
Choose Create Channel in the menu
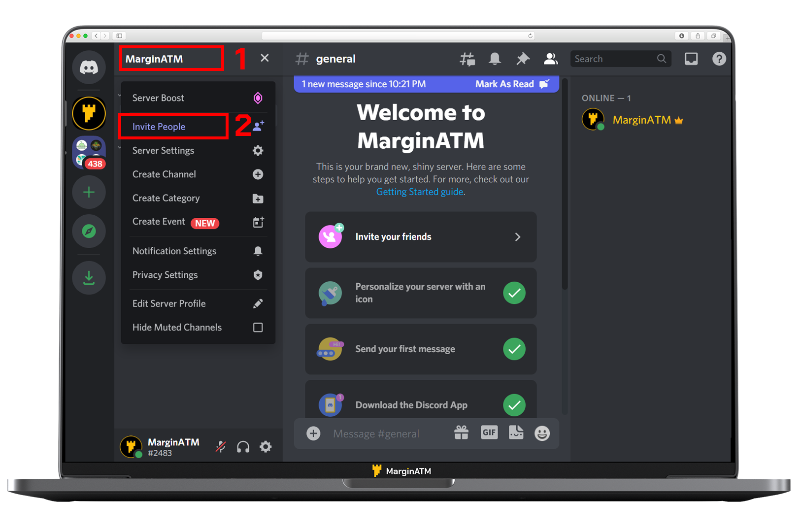coord(198,174)
